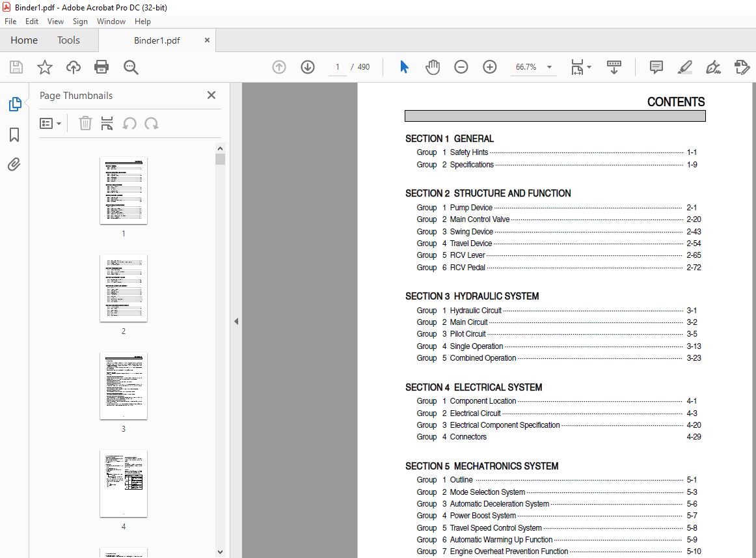Click the Fit page options icon
The height and width of the screenshot is (558, 756).
[577, 67]
